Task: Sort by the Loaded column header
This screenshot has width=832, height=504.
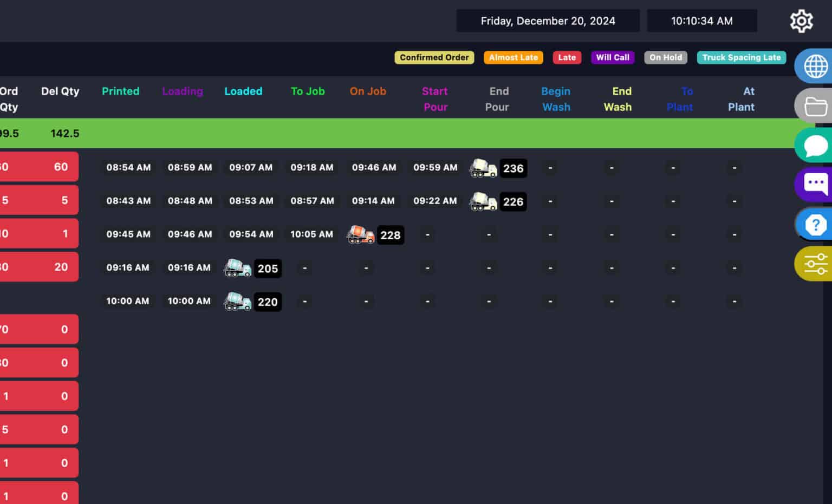Action: pos(243,91)
